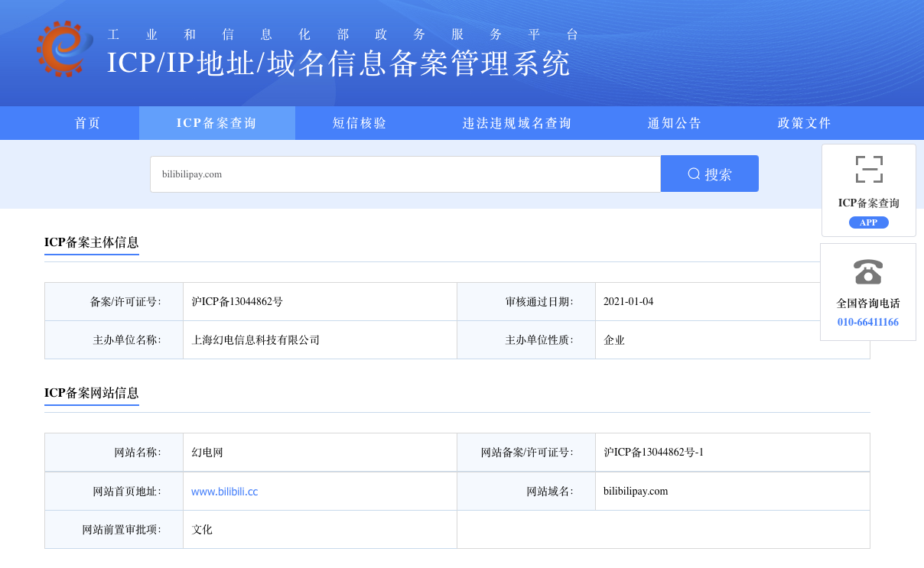Image resolution: width=924 pixels, height=568 pixels.
Task: Click the telephone icon
Action: click(x=868, y=271)
